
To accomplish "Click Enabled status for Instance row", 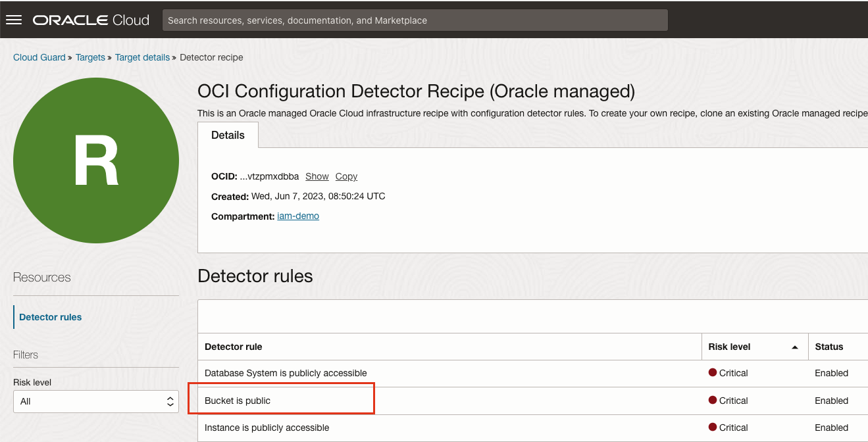I will (831, 428).
